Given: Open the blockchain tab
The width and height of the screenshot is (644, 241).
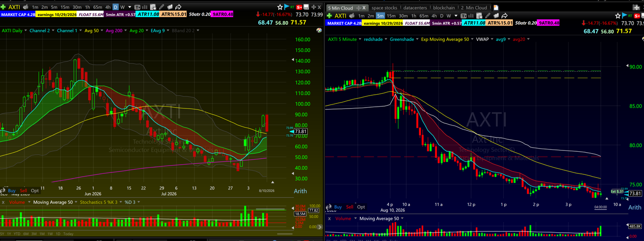Looking at the screenshot, I should [x=444, y=8].
